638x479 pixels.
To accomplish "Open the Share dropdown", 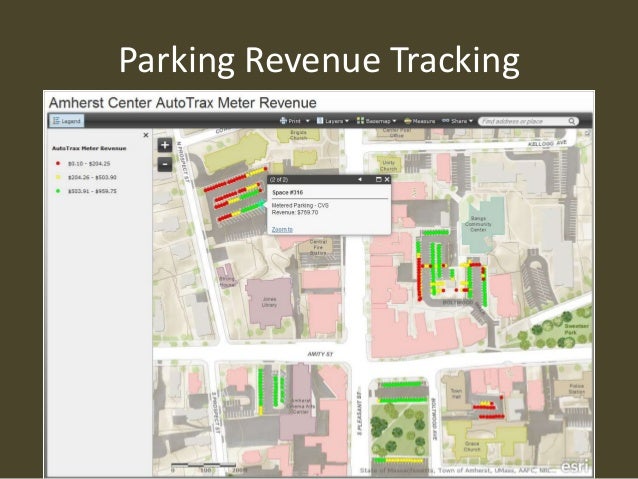I will [457, 121].
